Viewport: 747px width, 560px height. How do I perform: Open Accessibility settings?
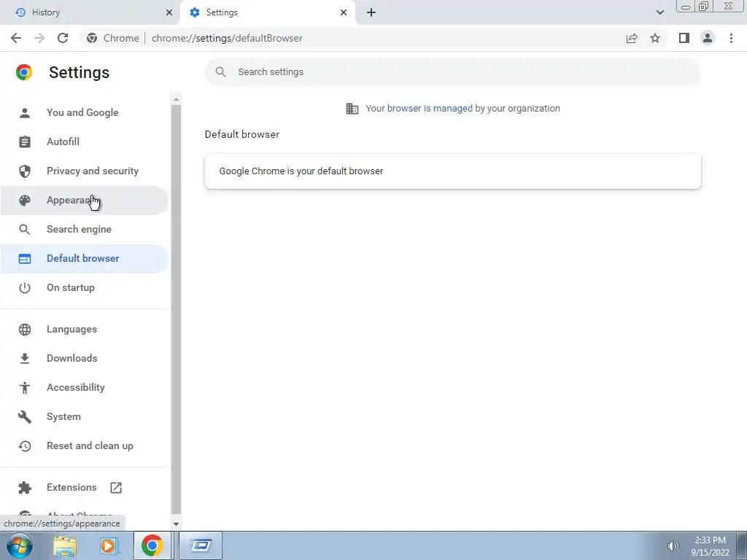point(85,388)
